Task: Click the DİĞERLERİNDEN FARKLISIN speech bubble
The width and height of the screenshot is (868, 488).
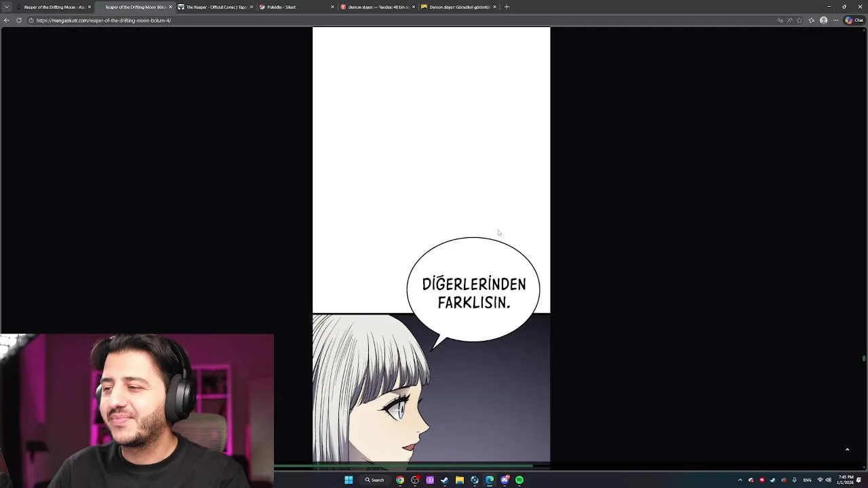Action: (x=473, y=289)
